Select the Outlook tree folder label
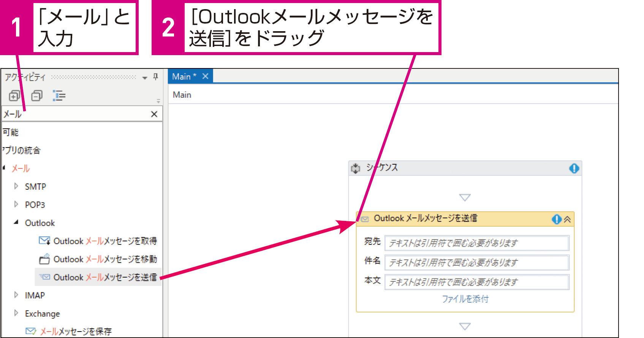This screenshot has height=338, width=644. (40, 223)
